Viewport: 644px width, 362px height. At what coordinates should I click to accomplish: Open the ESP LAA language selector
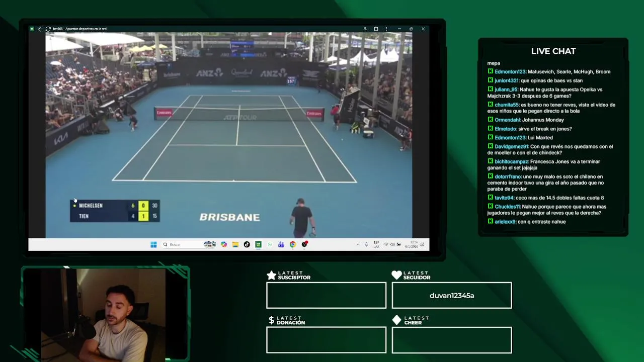coord(376,244)
